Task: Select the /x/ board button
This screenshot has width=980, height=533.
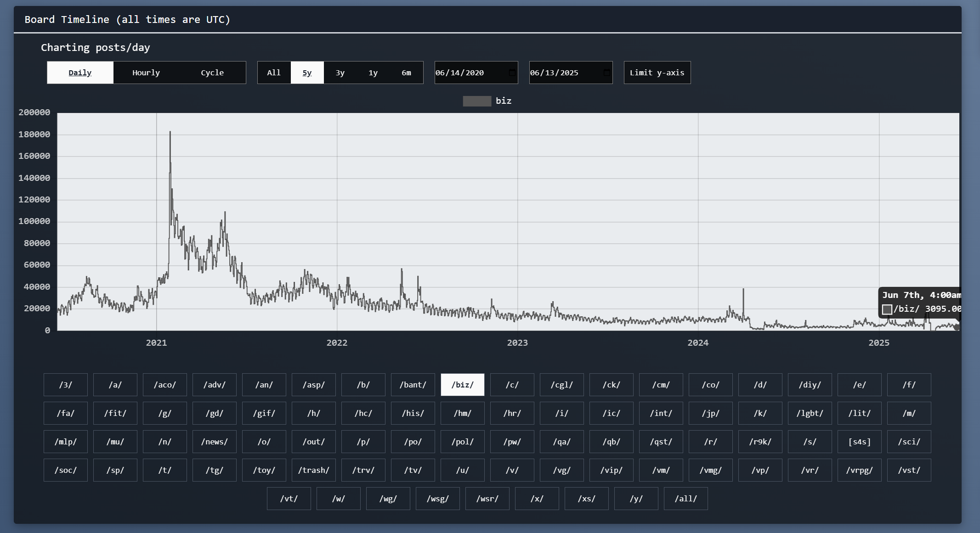Action: point(537,499)
